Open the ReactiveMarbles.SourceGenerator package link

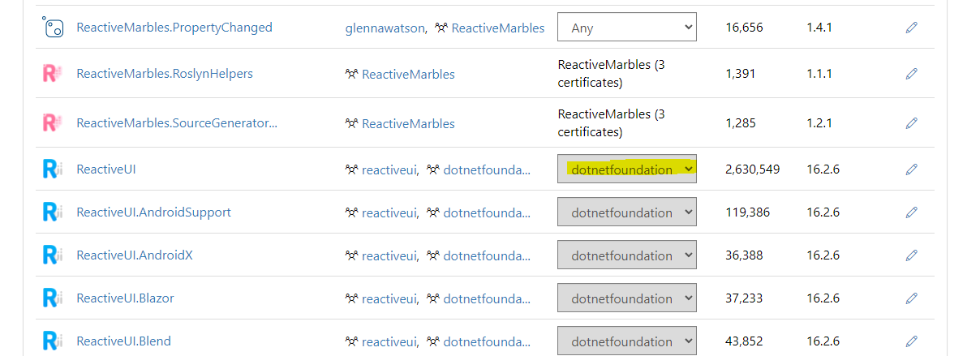177,123
